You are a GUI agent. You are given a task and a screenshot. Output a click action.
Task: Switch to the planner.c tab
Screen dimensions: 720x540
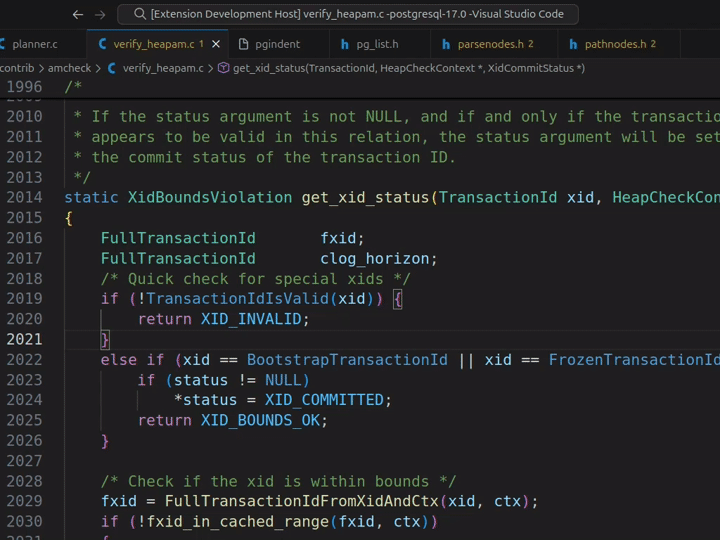[x=34, y=44]
